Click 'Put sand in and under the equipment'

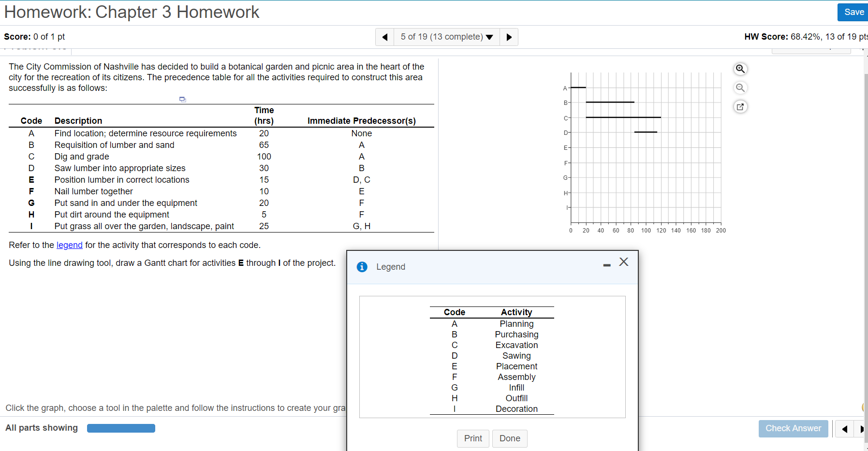pyautogui.click(x=126, y=203)
